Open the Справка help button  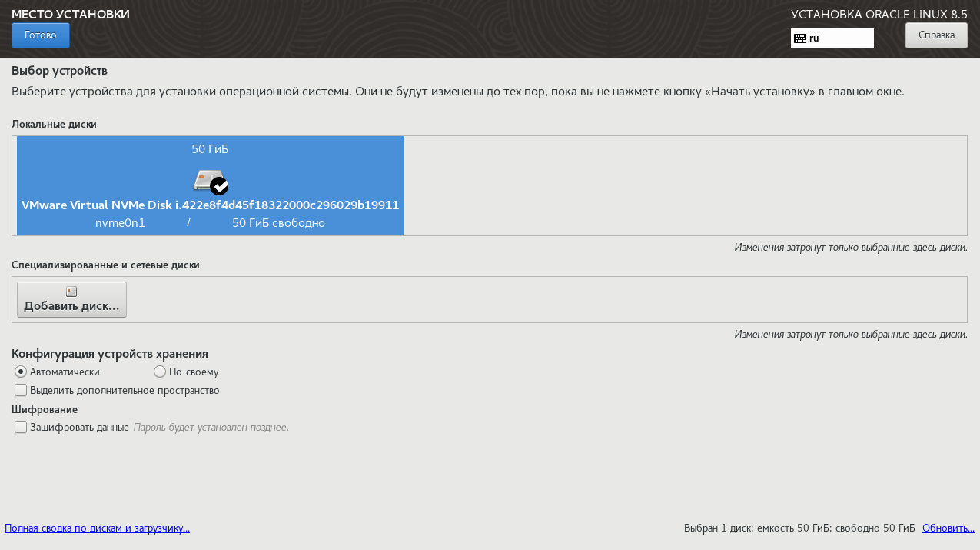point(936,35)
